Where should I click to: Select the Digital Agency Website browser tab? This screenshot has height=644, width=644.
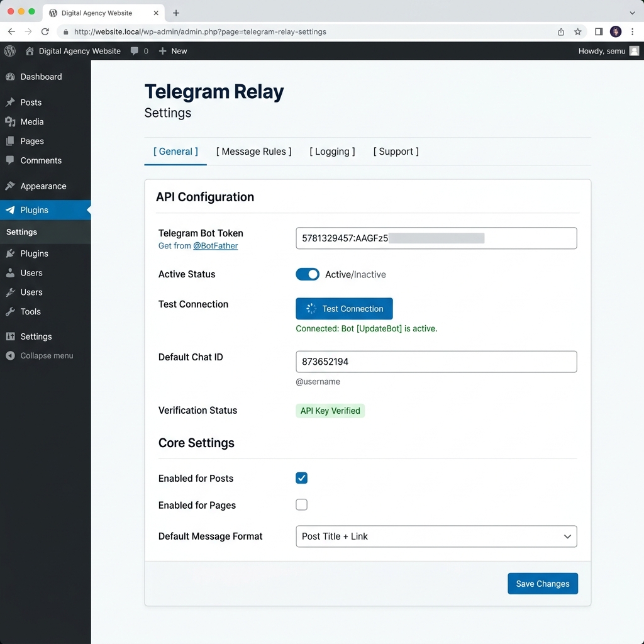tap(104, 13)
